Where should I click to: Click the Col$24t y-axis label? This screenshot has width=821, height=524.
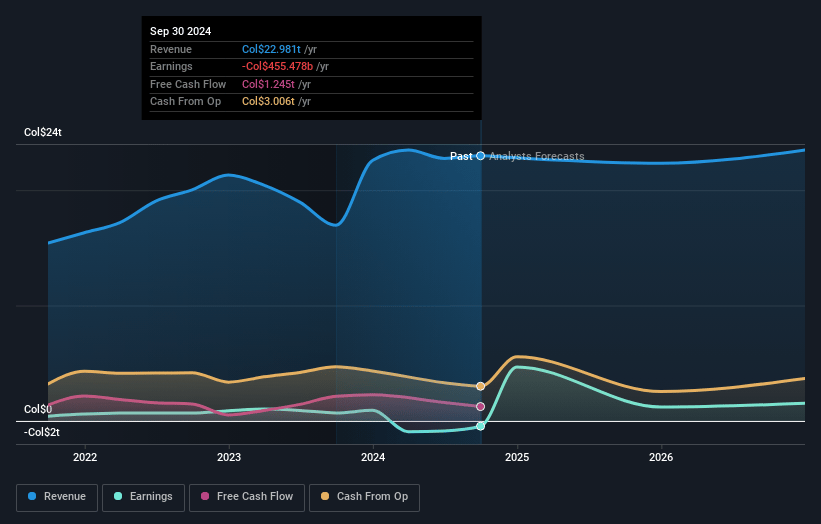43,132
